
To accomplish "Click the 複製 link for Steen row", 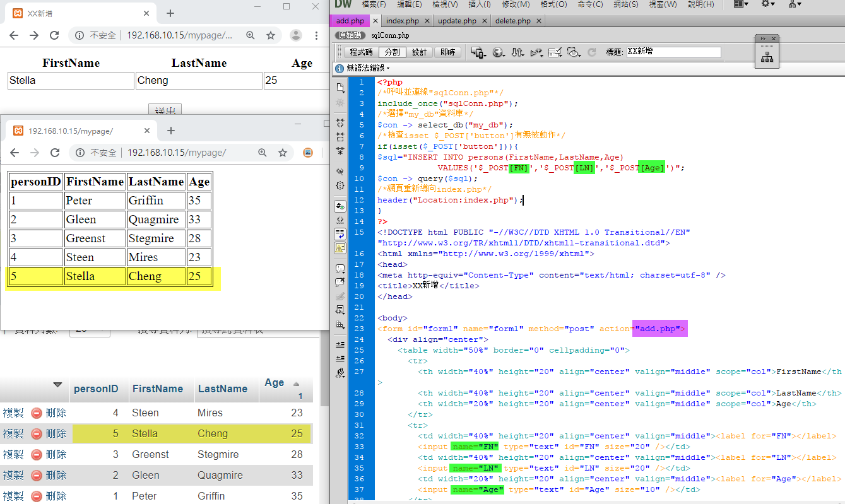I will (x=13, y=413).
